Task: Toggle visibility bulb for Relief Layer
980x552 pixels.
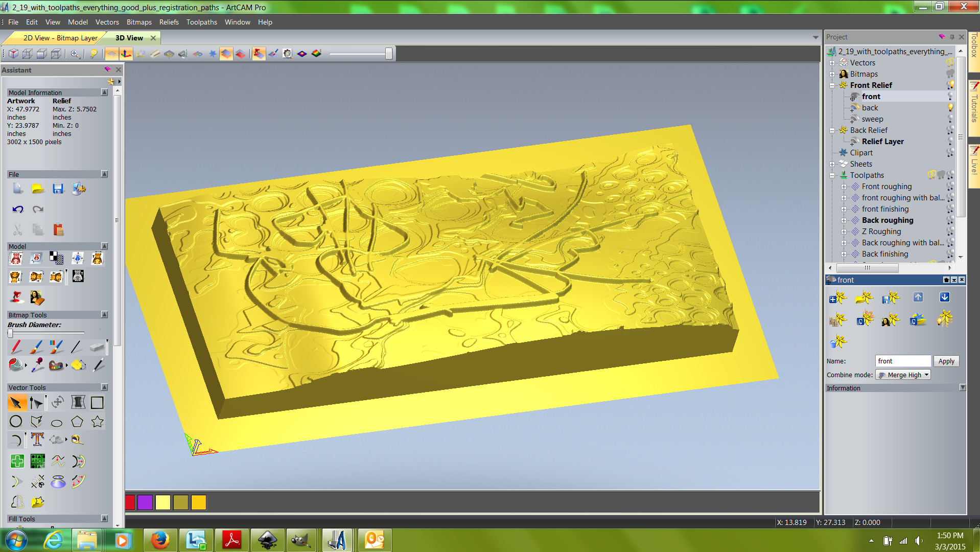Action: point(950,142)
